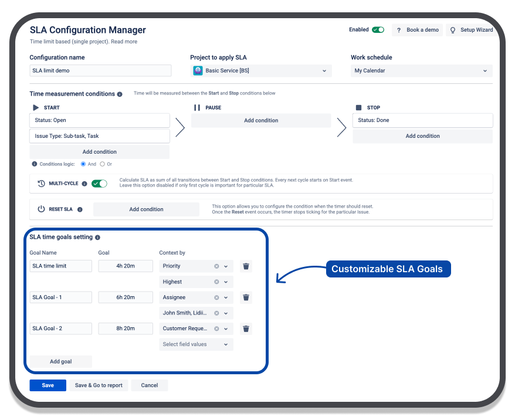Screen dimensions: 515x420
Task: Choose the And conditions logic option
Action: tap(83, 164)
